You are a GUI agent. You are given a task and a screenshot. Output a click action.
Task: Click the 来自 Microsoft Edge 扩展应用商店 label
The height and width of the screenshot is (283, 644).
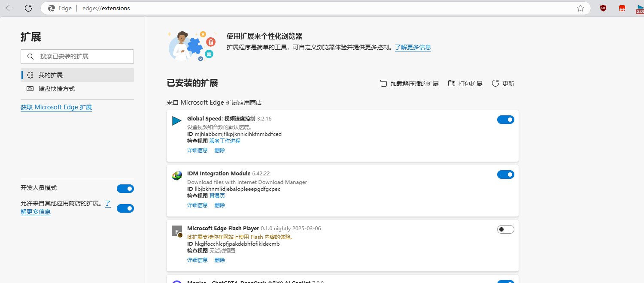(x=214, y=102)
